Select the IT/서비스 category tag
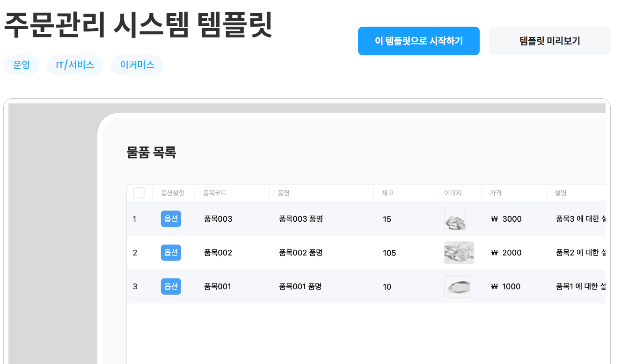621x364 pixels. tap(74, 65)
